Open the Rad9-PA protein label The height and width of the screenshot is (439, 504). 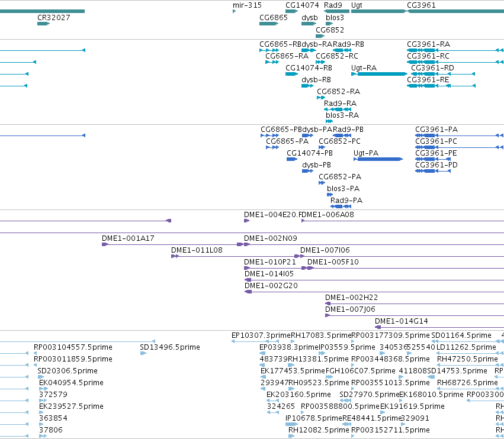pyautogui.click(x=346, y=201)
